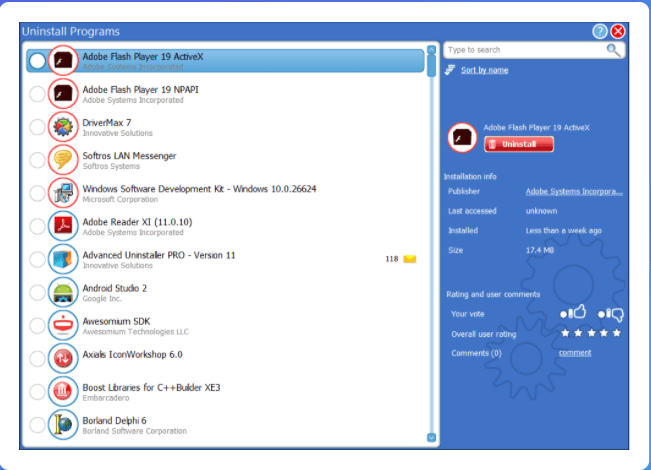Select the DriverMax 7 program name
The image size is (651, 470).
coord(107,122)
